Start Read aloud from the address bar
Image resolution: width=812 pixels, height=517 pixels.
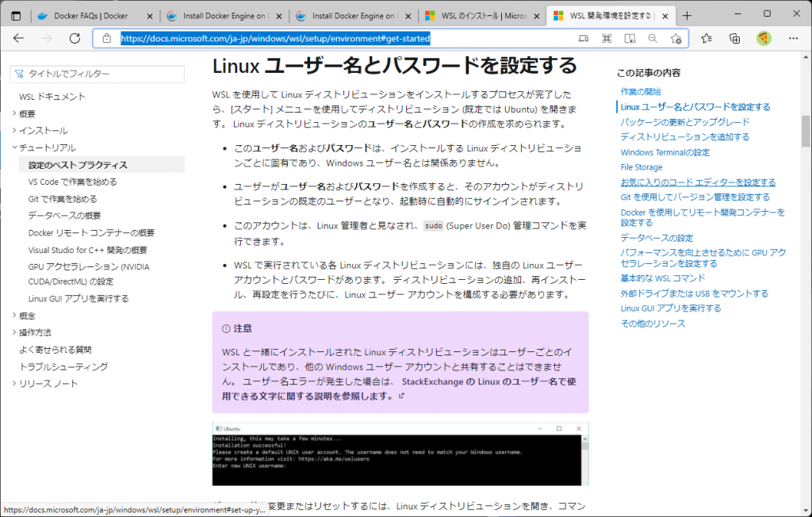630,38
